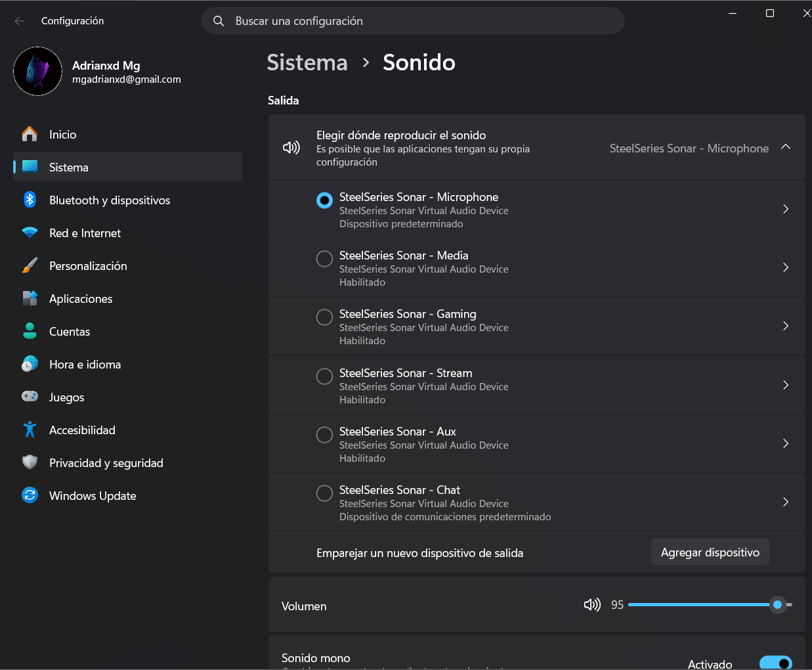Select SteelSeries Sonar - Chat radio button
Image resolution: width=812 pixels, height=670 pixels.
(324, 493)
